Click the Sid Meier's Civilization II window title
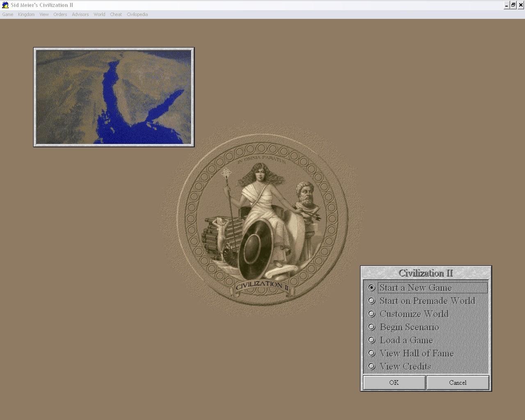Screen dimensions: 525x420 [x=42, y=5]
